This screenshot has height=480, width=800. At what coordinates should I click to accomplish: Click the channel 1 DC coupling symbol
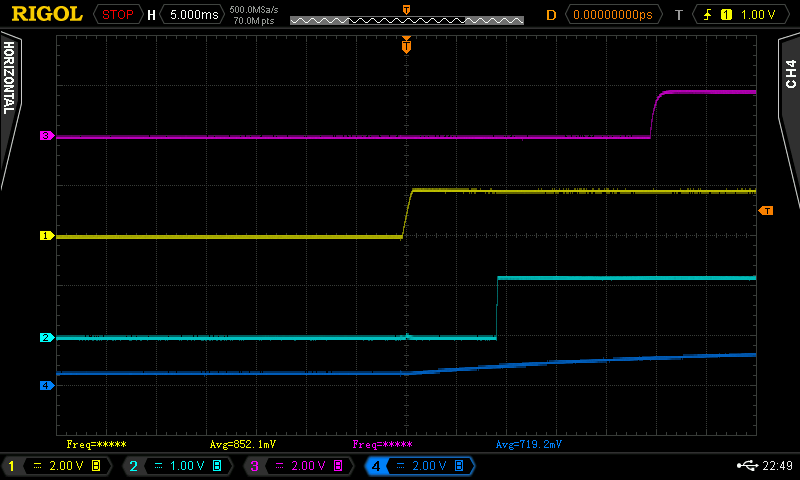tap(37, 466)
